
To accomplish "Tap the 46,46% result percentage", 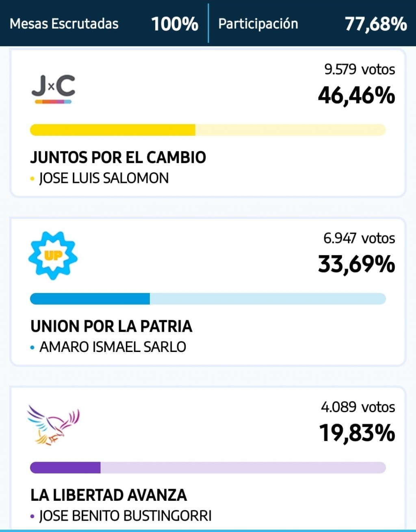I will click(x=356, y=96).
